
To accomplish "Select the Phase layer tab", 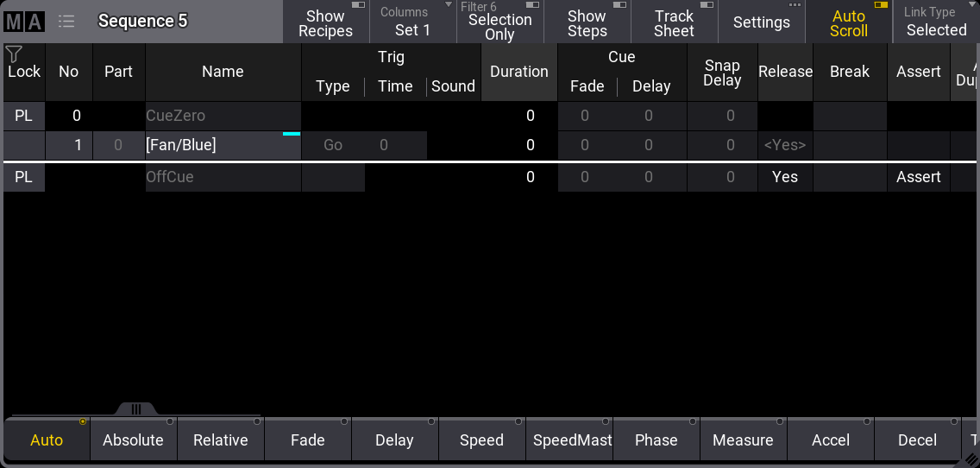I will [x=656, y=440].
